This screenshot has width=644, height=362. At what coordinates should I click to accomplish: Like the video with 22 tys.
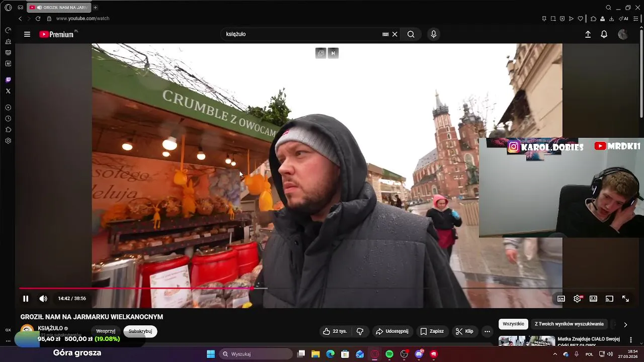[x=335, y=331]
